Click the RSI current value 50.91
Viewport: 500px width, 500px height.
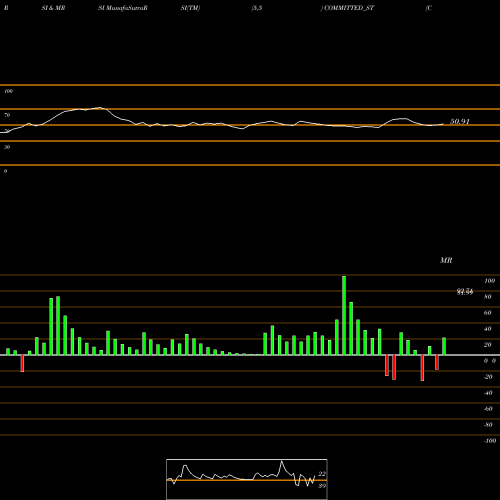tap(460, 122)
